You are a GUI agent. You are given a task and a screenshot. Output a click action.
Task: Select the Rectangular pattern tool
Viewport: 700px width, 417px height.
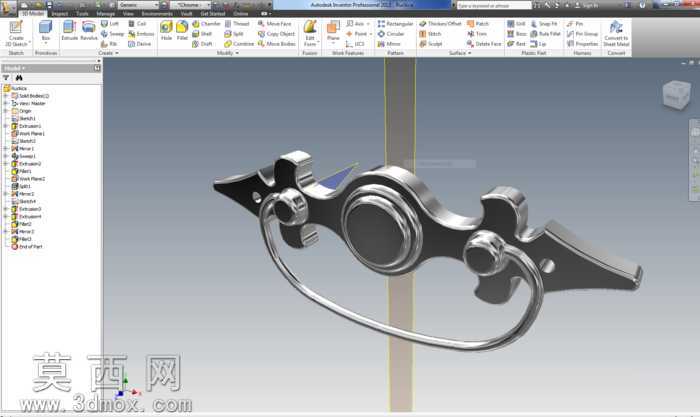tap(395, 24)
